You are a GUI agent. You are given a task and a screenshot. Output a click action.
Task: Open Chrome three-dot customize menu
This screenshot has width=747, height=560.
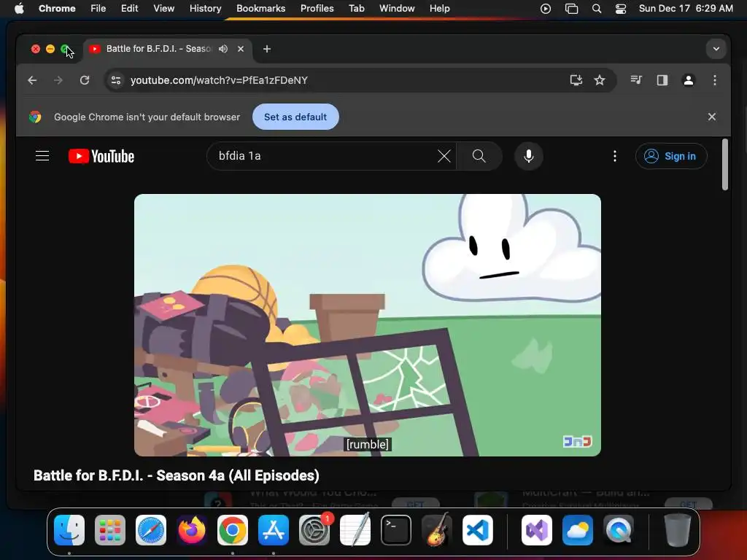tap(715, 80)
